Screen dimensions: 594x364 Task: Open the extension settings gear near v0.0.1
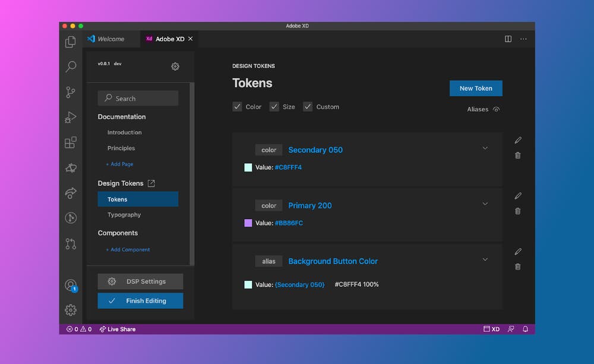(175, 67)
